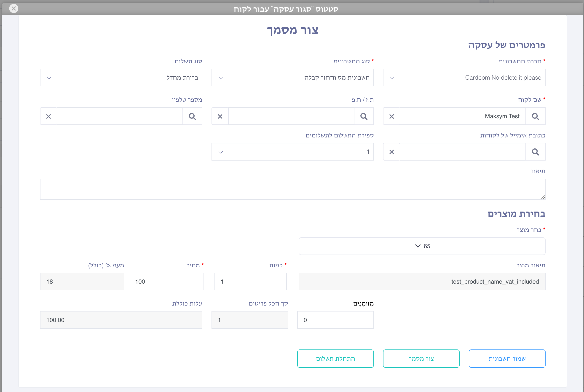Focus the כמות quantity field
Image resolution: width=584 pixels, height=392 pixels.
[x=251, y=282]
